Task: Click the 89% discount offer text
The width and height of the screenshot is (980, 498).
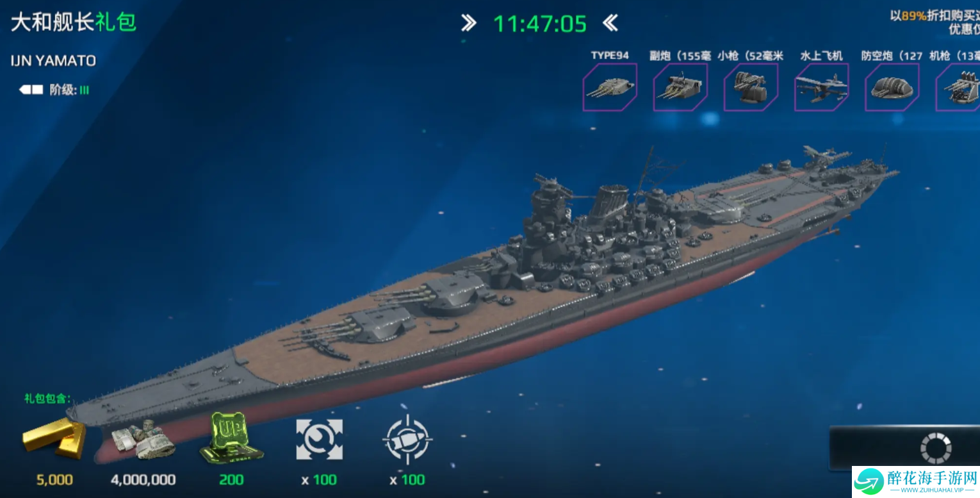Action: (x=935, y=22)
